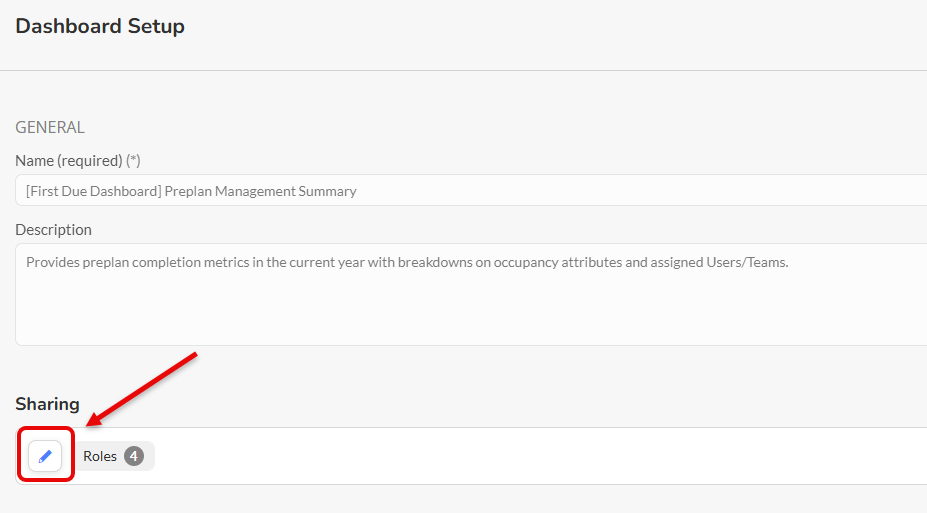927x513 pixels.
Task: Click the Dashboard Setup page title
Action: click(x=100, y=26)
